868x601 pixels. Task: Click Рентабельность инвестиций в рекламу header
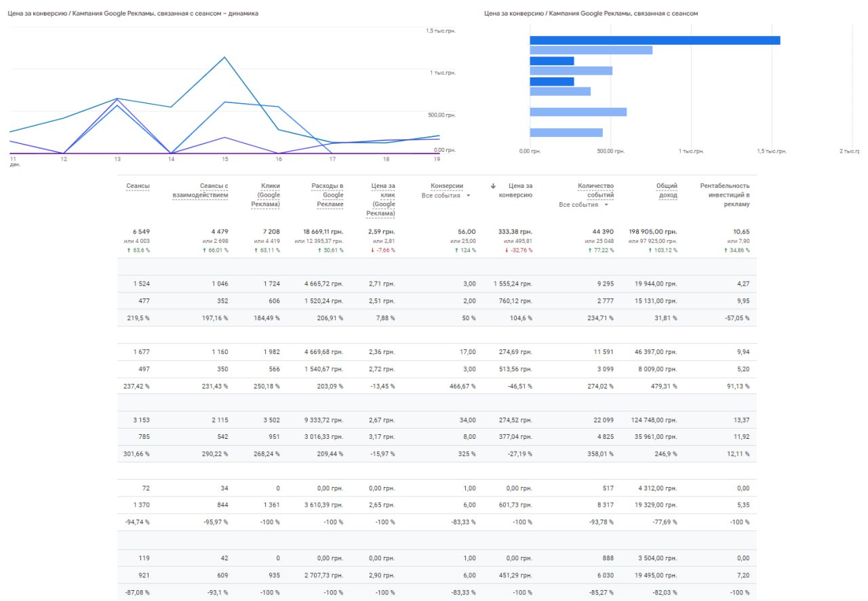click(x=725, y=195)
